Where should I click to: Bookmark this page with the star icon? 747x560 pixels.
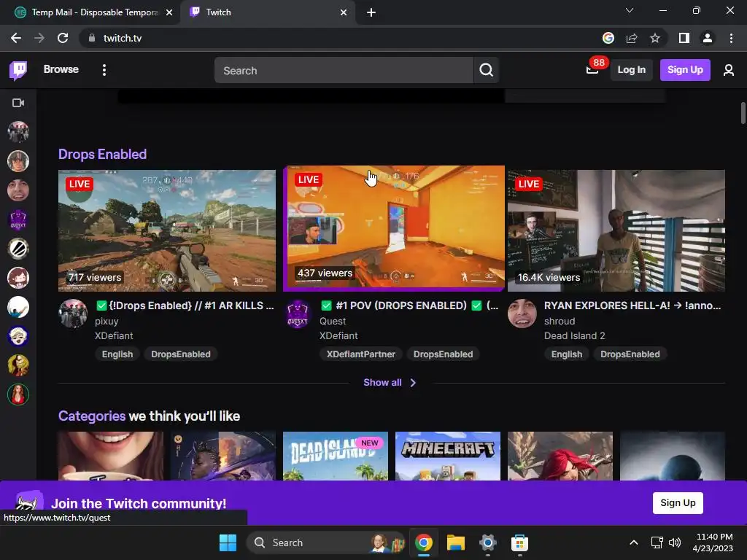[655, 38]
